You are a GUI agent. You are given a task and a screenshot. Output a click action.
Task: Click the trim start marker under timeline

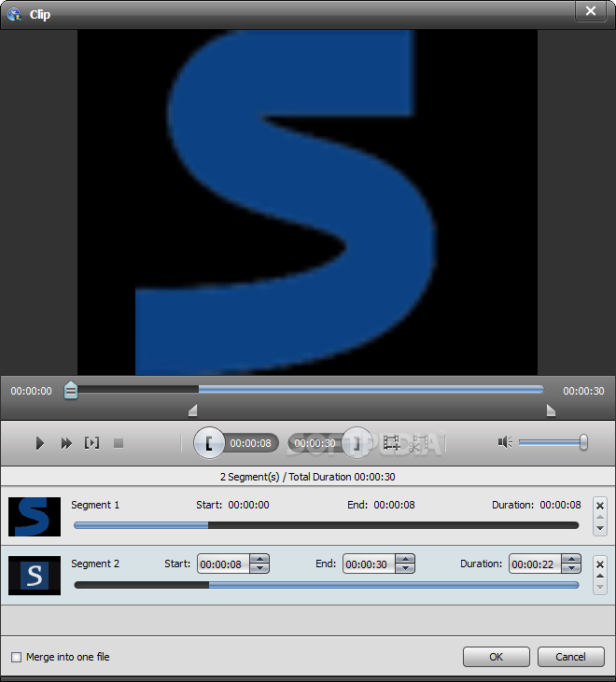point(193,411)
